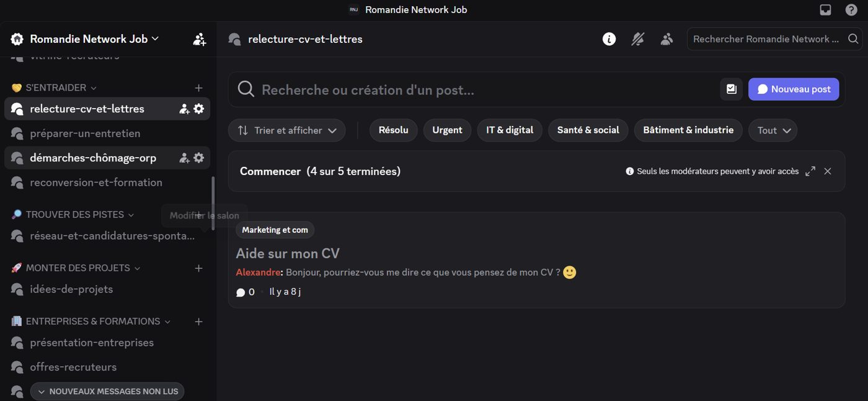Add a channel to MONTER DES PROJETS
This screenshot has width=868, height=401.
click(x=198, y=268)
